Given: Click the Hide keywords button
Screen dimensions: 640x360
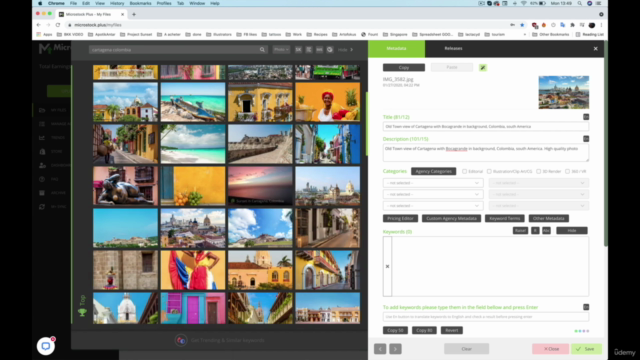Looking at the screenshot, I should [572, 231].
